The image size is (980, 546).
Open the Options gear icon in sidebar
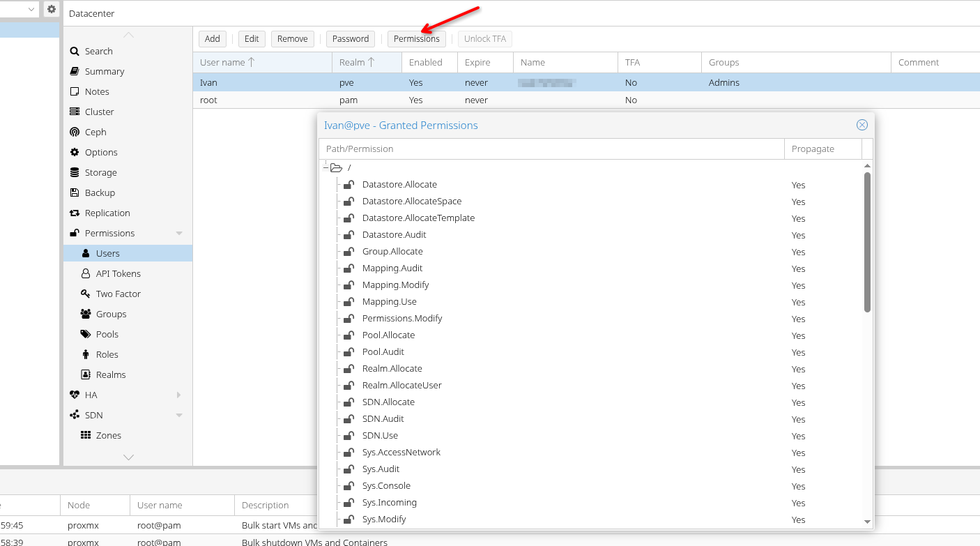point(75,152)
